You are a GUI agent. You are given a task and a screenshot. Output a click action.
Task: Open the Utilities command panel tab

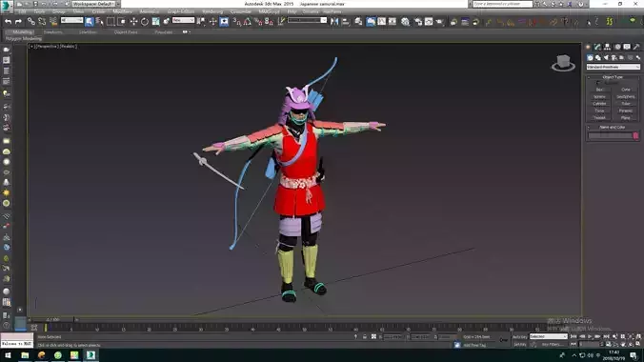pos(636,47)
